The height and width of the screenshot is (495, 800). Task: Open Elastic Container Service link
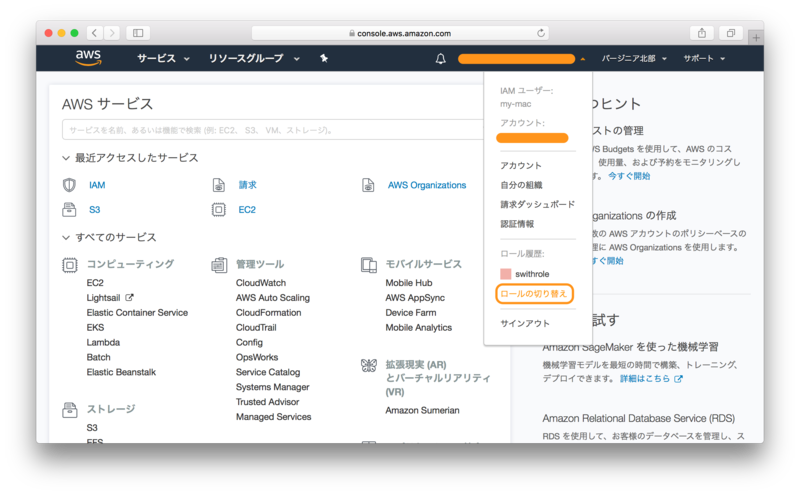[137, 312]
